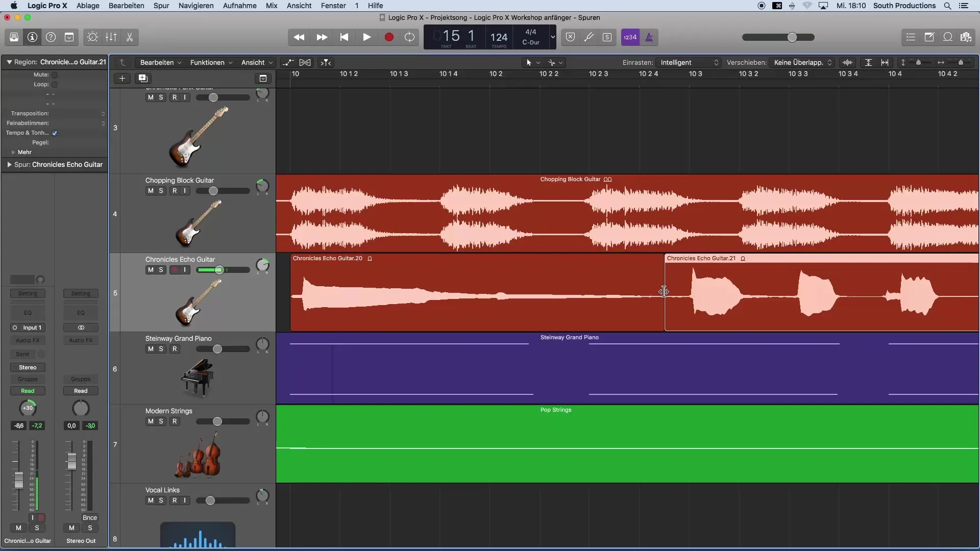
Task: Open the display mode dropdown arrow
Action: [x=552, y=37]
